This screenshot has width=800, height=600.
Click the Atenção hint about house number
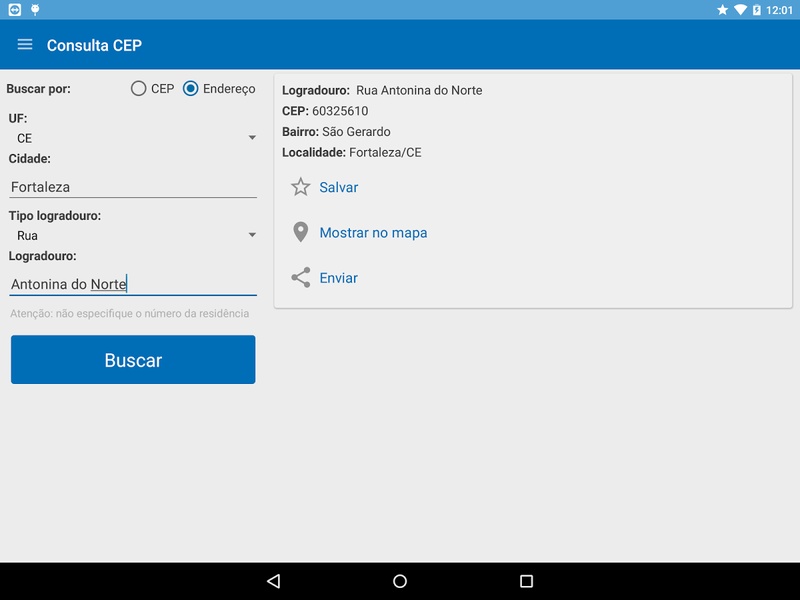click(x=130, y=313)
